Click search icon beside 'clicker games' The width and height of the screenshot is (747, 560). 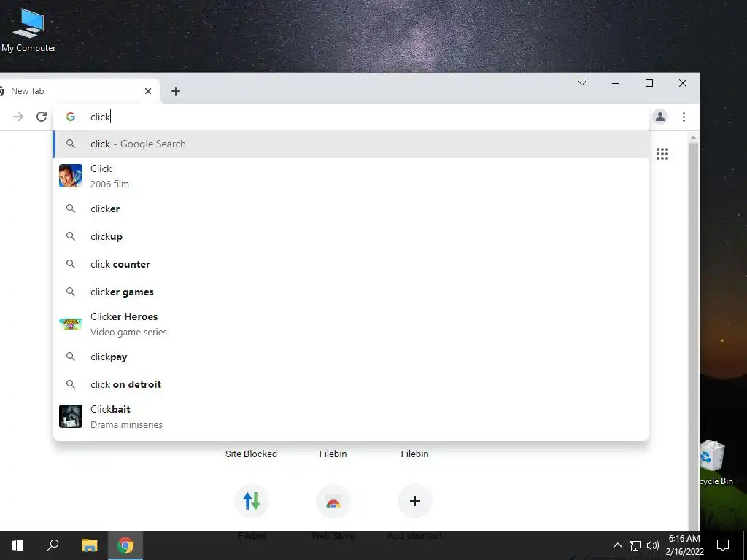71,292
